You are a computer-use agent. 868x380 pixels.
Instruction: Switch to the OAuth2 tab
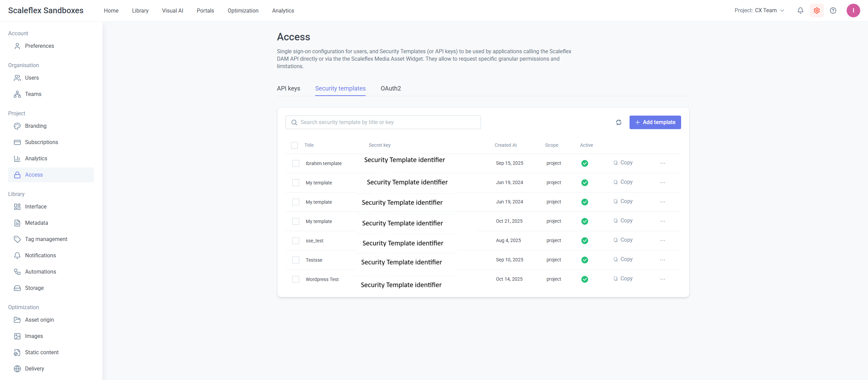point(390,88)
